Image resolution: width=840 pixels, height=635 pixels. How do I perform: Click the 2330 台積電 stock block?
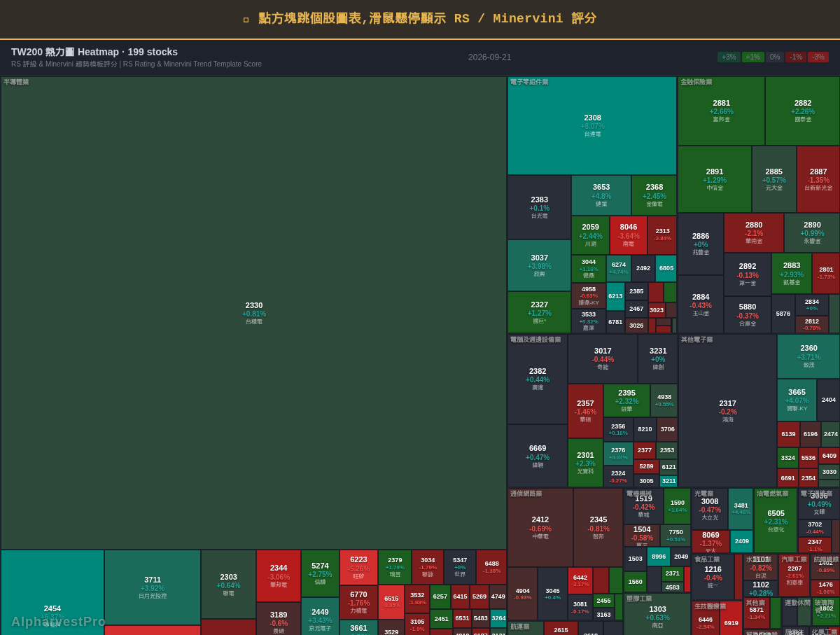253,313
